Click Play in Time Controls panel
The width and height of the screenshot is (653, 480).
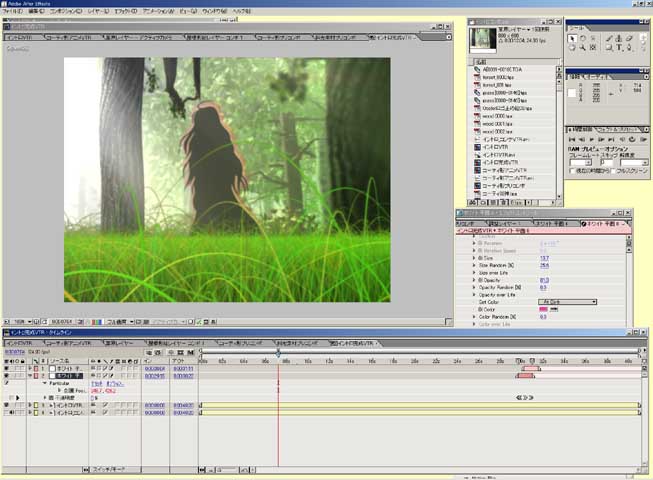click(591, 139)
